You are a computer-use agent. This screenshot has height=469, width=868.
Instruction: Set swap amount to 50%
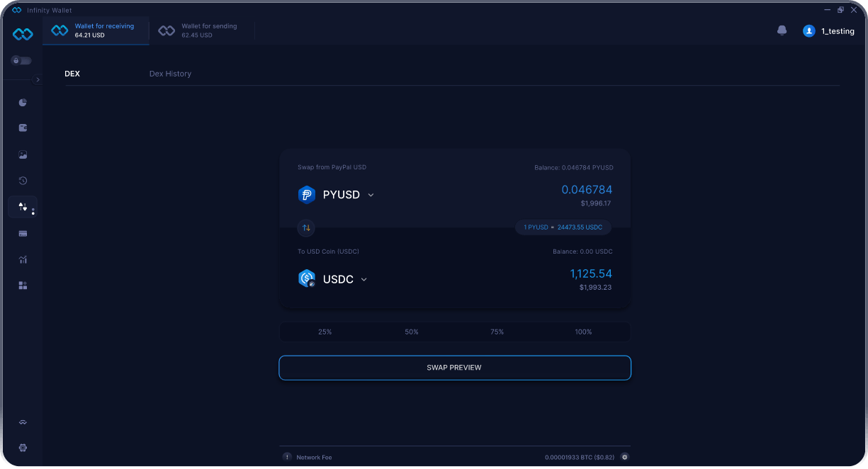[x=412, y=332]
